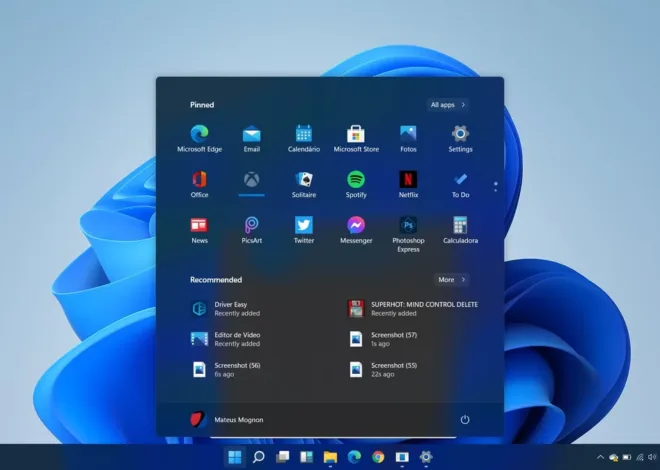Open Microsoft Edge from Pinned apps
This screenshot has height=470, width=660.
199,139
